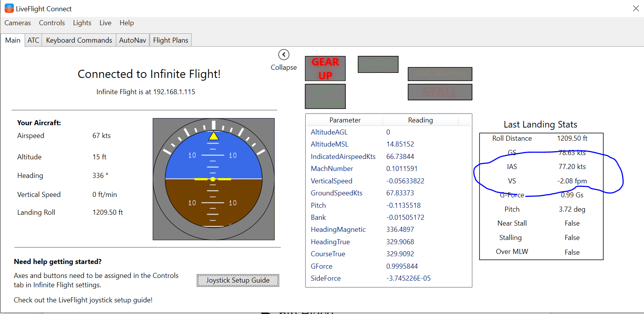Click the dimmed STALL indicator box

pyautogui.click(x=440, y=92)
